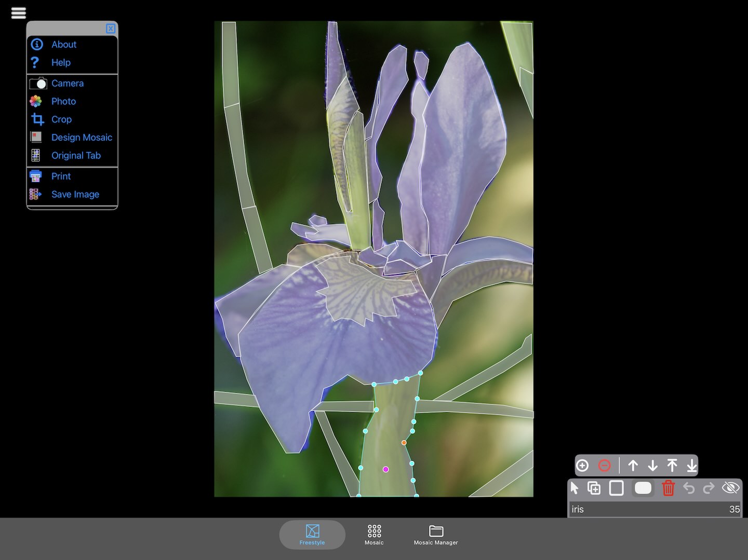Screen dimensions: 748x560
Task: Click Save Image
Action: tap(72, 195)
